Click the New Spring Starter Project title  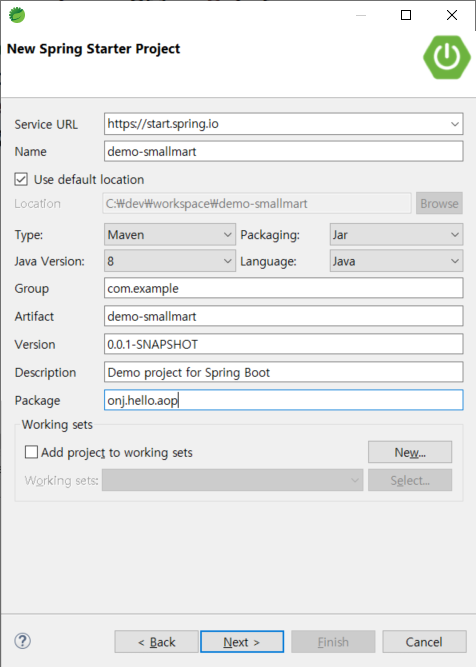pos(94,49)
